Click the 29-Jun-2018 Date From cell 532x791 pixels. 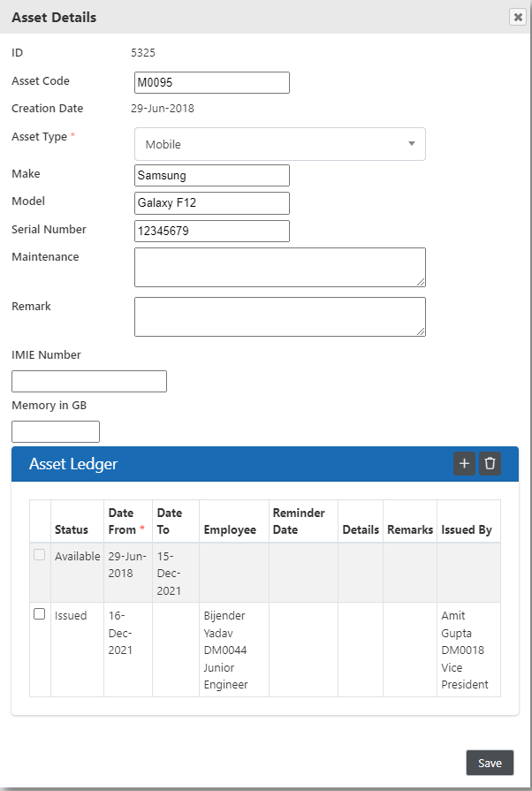[128, 573]
